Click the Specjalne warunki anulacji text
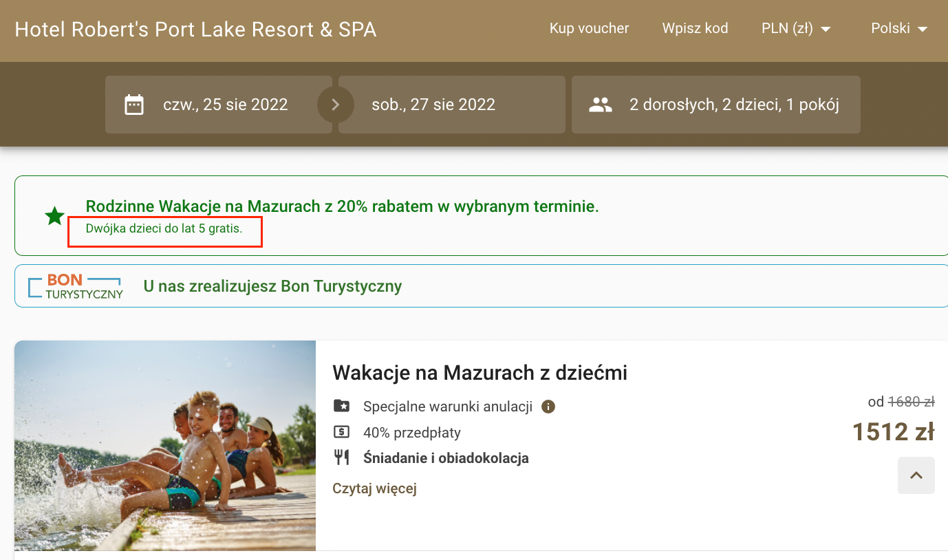 [x=448, y=407]
